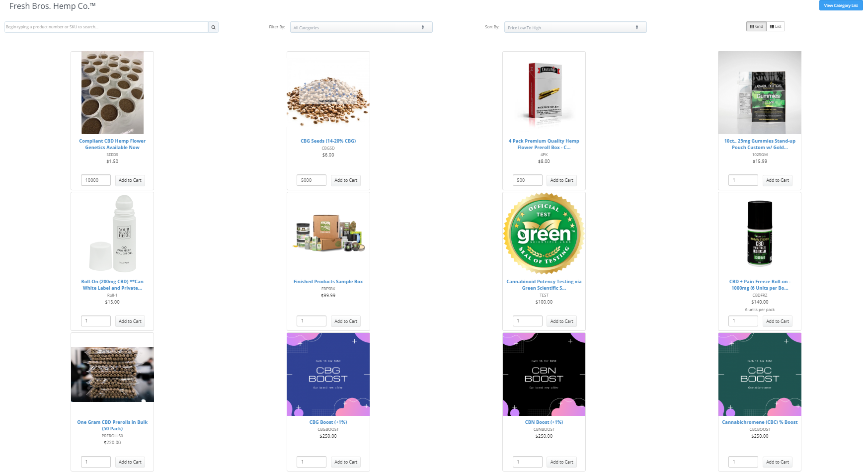Open the Dutchie preroll box image

544,93
